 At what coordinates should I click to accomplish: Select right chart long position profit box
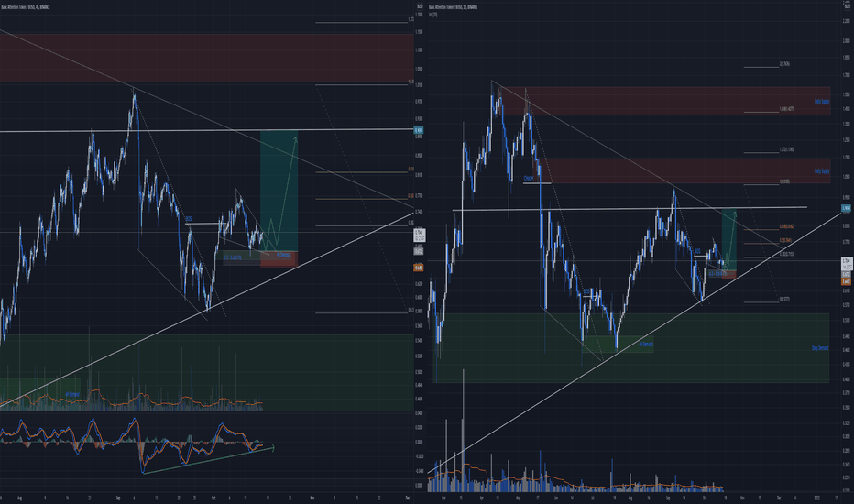coord(729,240)
